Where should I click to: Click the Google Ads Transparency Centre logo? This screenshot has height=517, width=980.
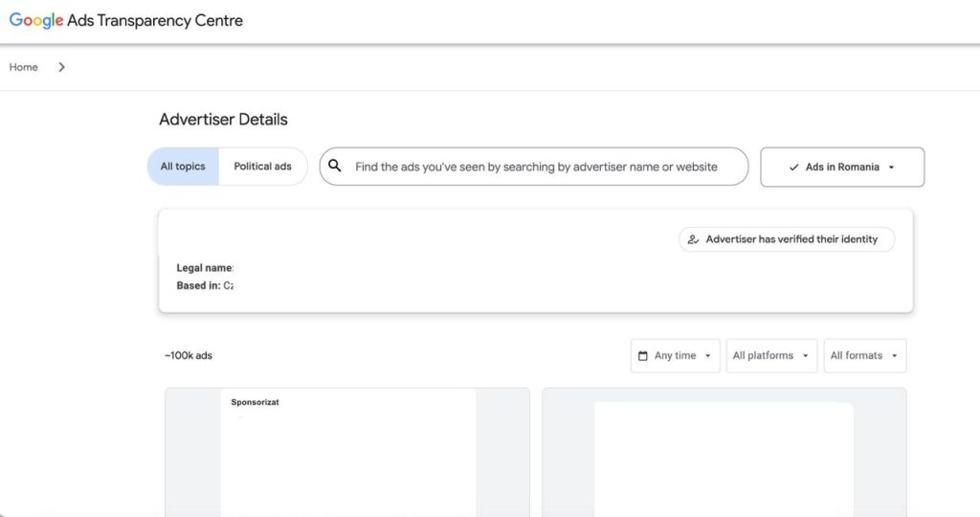(x=125, y=21)
